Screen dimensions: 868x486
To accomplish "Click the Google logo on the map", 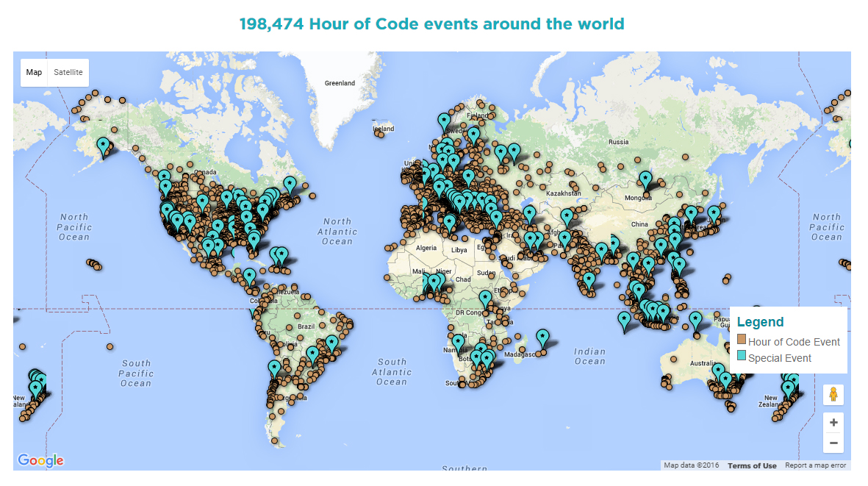I will [40, 461].
